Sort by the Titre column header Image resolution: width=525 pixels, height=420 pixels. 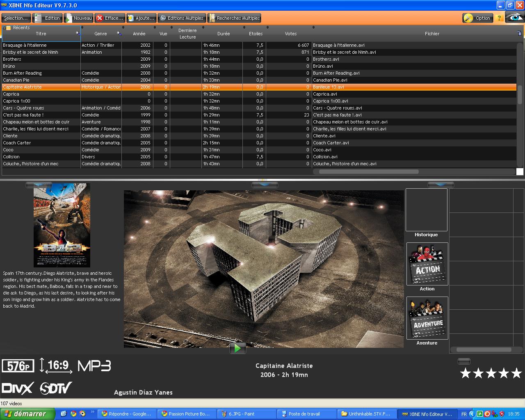point(41,34)
